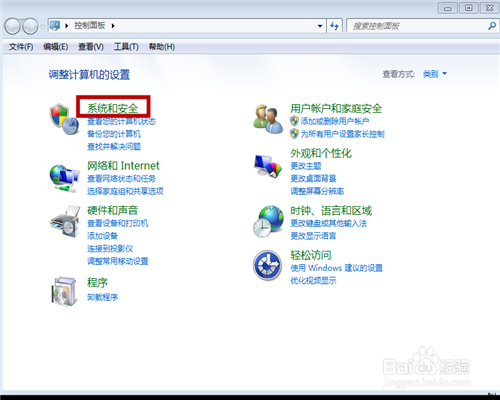Close the Control Panel window
The width and height of the screenshot is (500, 400).
click(x=490, y=8)
